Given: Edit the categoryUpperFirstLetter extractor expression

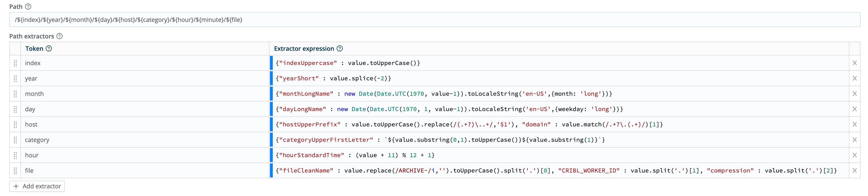Looking at the screenshot, I should coord(559,140).
